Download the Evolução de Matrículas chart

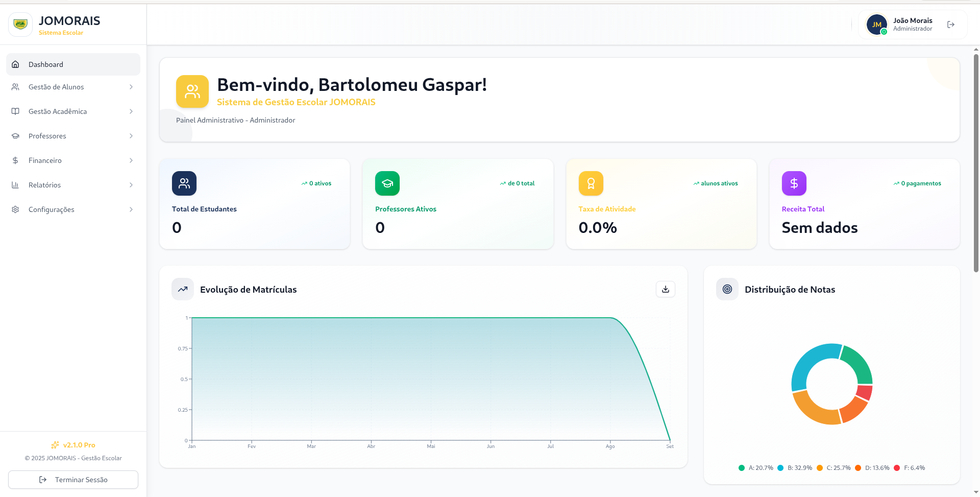click(x=665, y=289)
